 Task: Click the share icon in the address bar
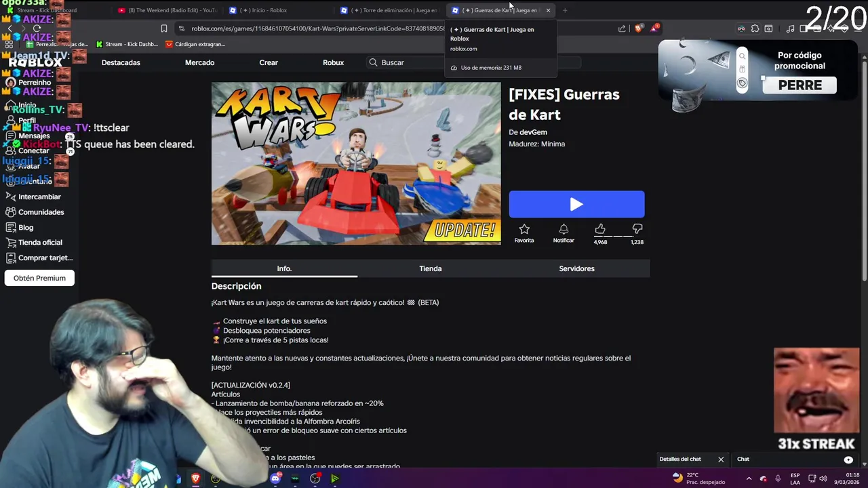pos(622,28)
